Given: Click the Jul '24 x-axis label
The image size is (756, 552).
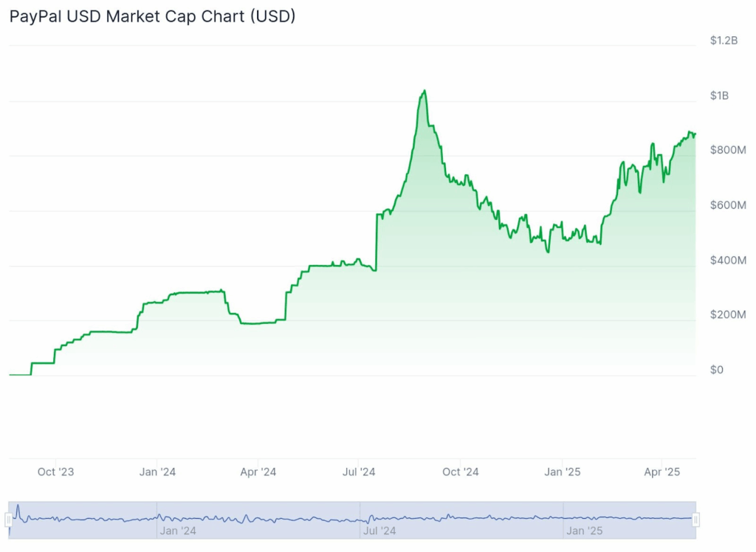Looking at the screenshot, I should click(x=360, y=472).
